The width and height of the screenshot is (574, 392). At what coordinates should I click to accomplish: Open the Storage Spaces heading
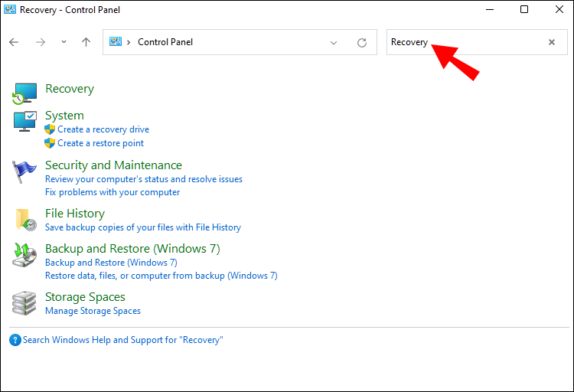point(85,297)
